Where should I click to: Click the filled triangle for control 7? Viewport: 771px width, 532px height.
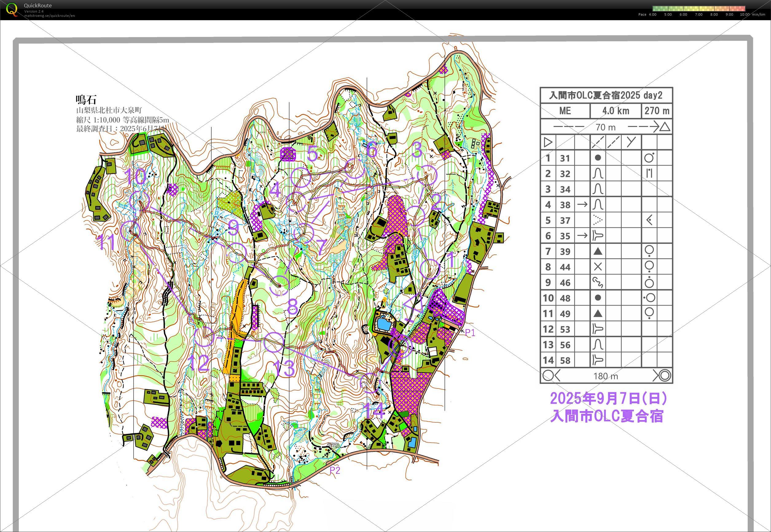[x=598, y=251]
